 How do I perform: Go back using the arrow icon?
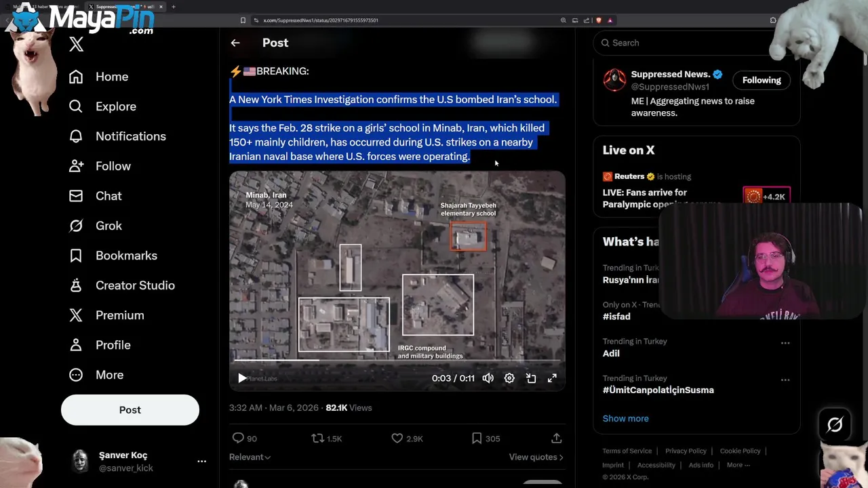point(235,43)
